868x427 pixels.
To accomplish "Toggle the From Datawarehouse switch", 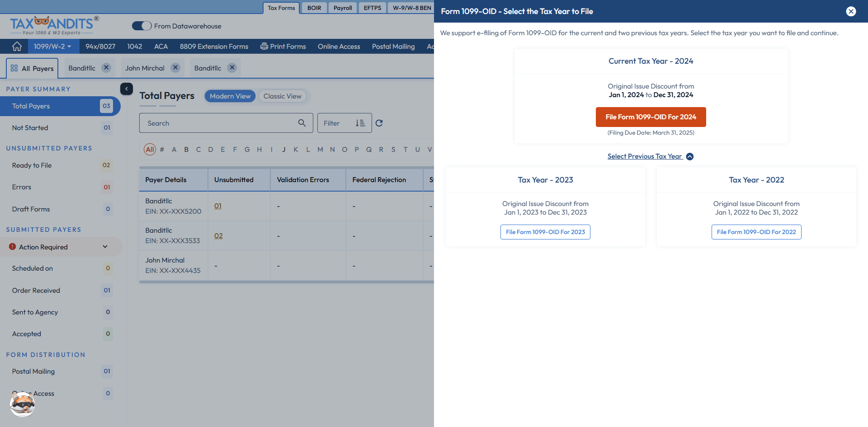I will click(142, 26).
